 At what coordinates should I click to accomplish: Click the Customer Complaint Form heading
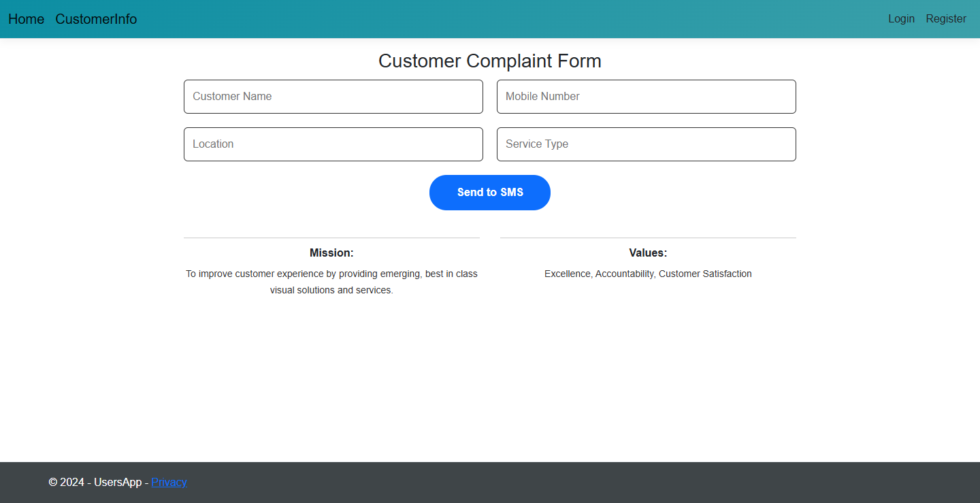tap(489, 61)
